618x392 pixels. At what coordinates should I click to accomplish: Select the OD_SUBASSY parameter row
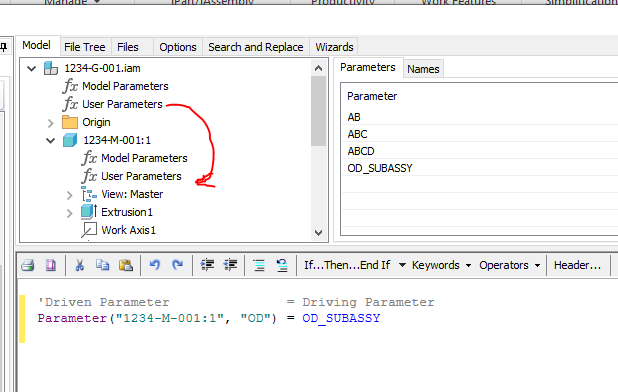pyautogui.click(x=479, y=168)
